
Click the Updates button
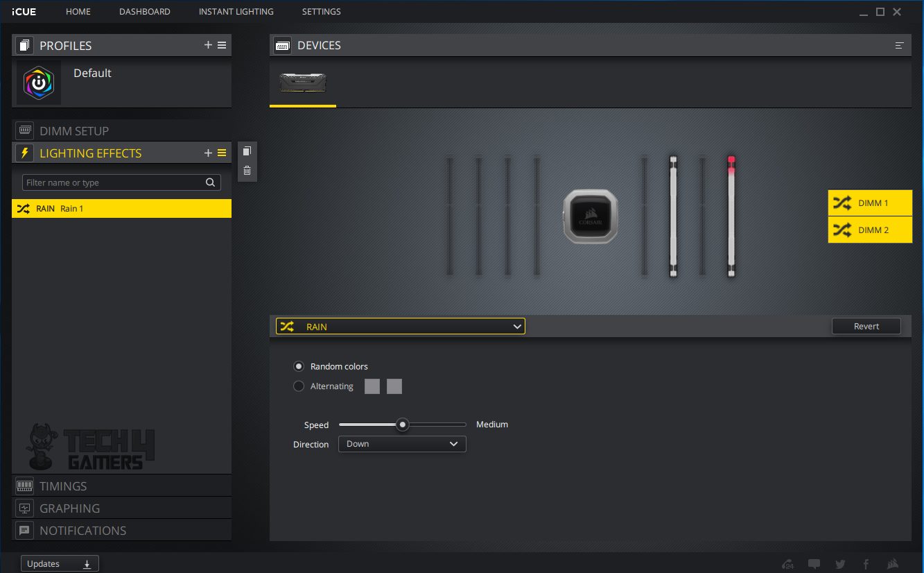tap(60, 564)
